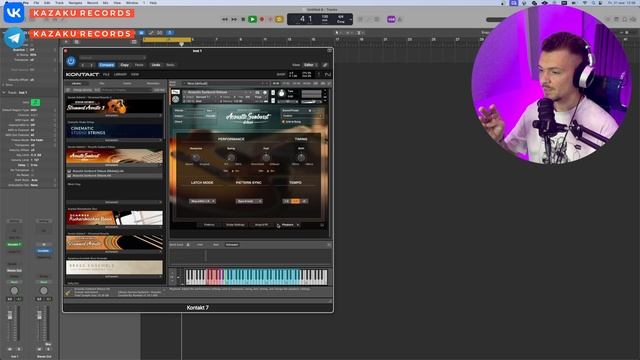The width and height of the screenshot is (640, 360).
Task: Adjust the pan knob on left channel strip
Action: (x=14, y=291)
